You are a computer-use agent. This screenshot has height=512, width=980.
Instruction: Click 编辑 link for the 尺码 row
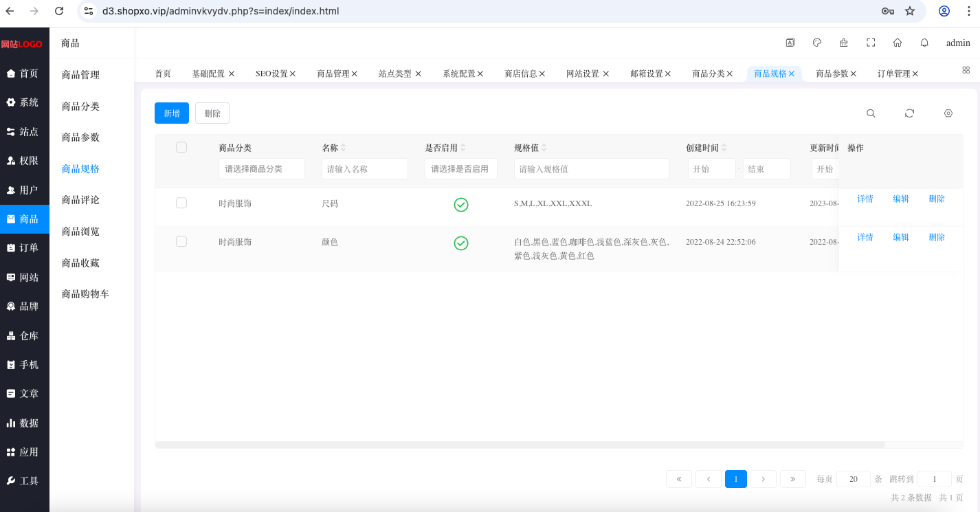click(x=901, y=199)
